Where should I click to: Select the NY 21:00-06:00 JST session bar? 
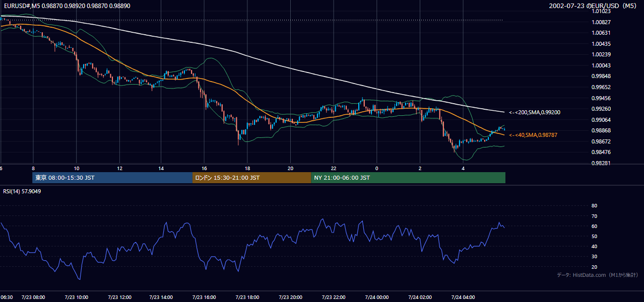pos(408,178)
